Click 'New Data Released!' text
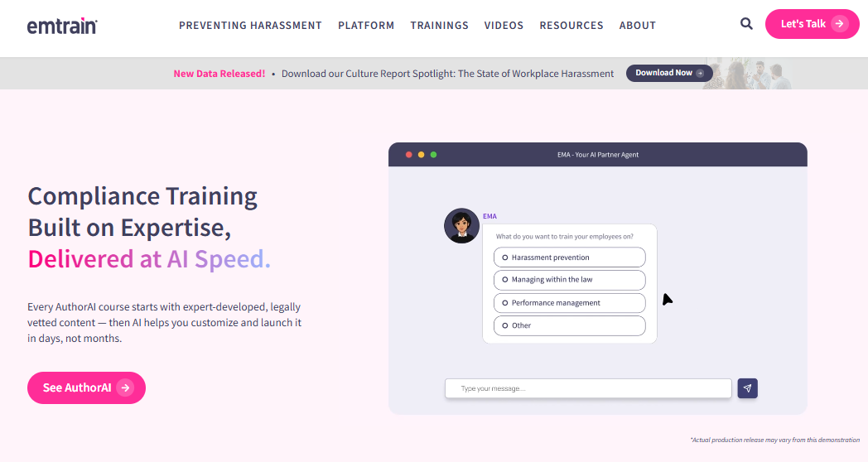 tap(219, 74)
